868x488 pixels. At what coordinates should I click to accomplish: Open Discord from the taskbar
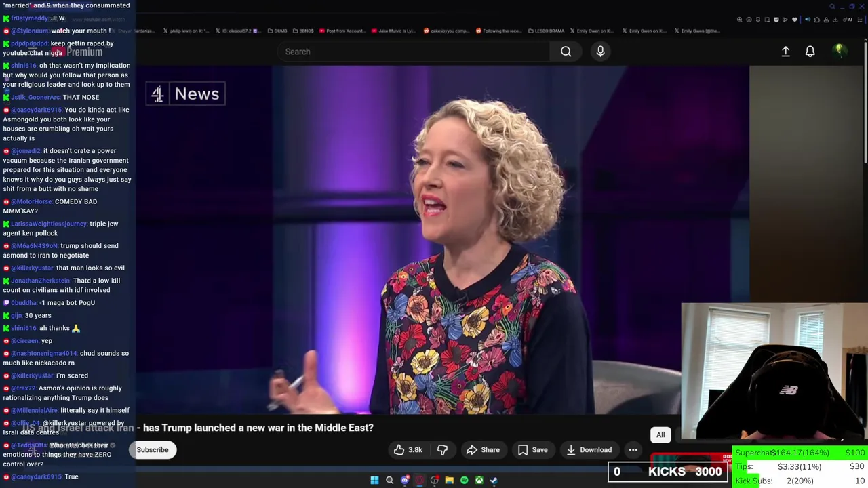405,480
